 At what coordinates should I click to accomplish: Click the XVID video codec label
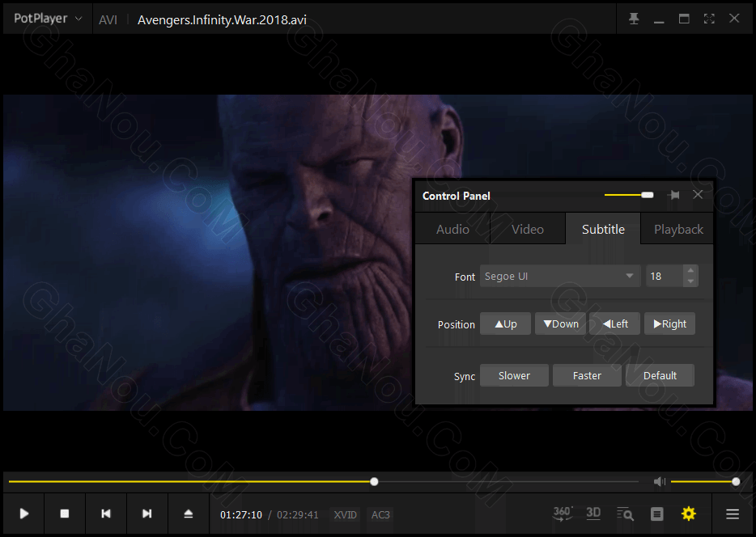345,514
